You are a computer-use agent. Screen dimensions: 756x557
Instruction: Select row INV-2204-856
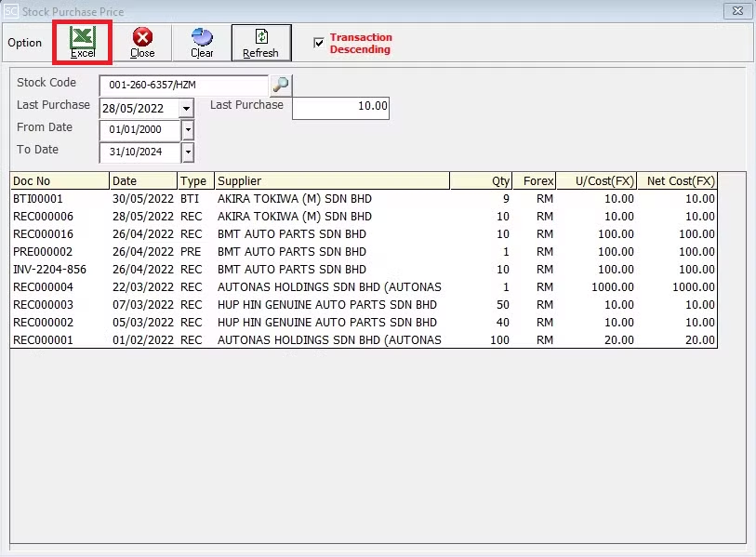click(x=364, y=269)
